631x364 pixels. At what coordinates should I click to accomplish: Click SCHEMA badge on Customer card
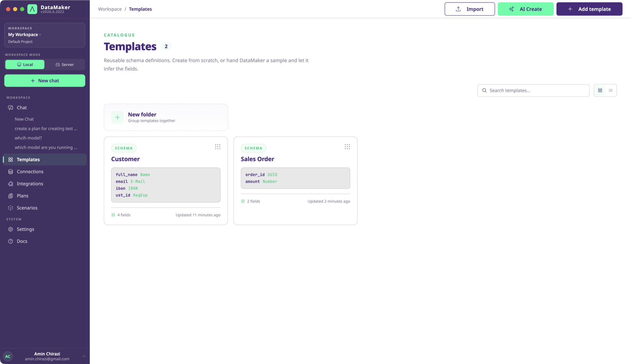(124, 148)
